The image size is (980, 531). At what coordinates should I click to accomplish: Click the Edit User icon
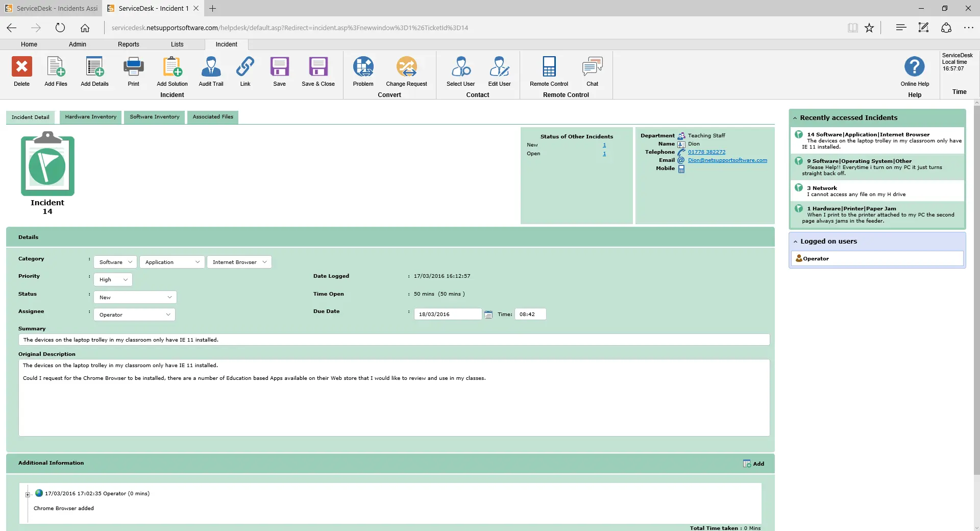coord(499,70)
